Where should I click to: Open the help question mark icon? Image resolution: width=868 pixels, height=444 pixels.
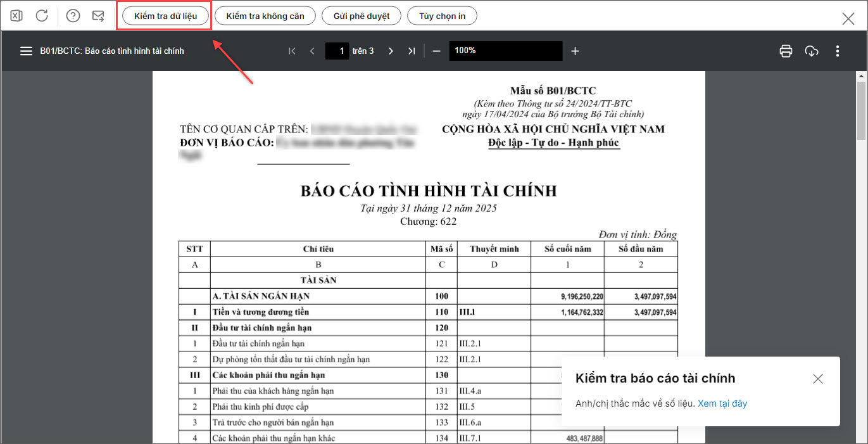(x=73, y=16)
